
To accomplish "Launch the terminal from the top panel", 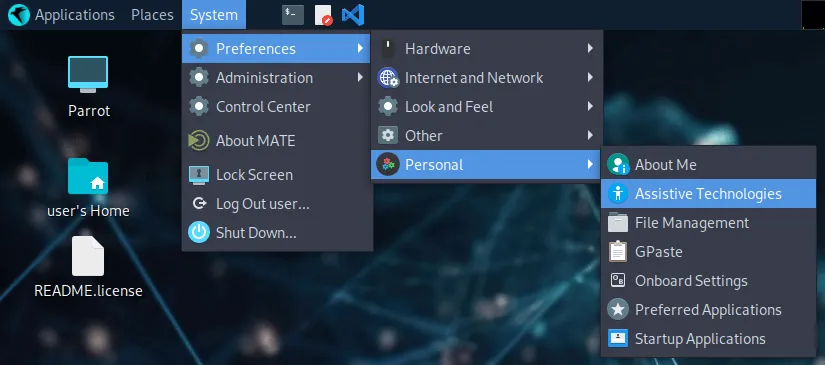I will coord(293,15).
